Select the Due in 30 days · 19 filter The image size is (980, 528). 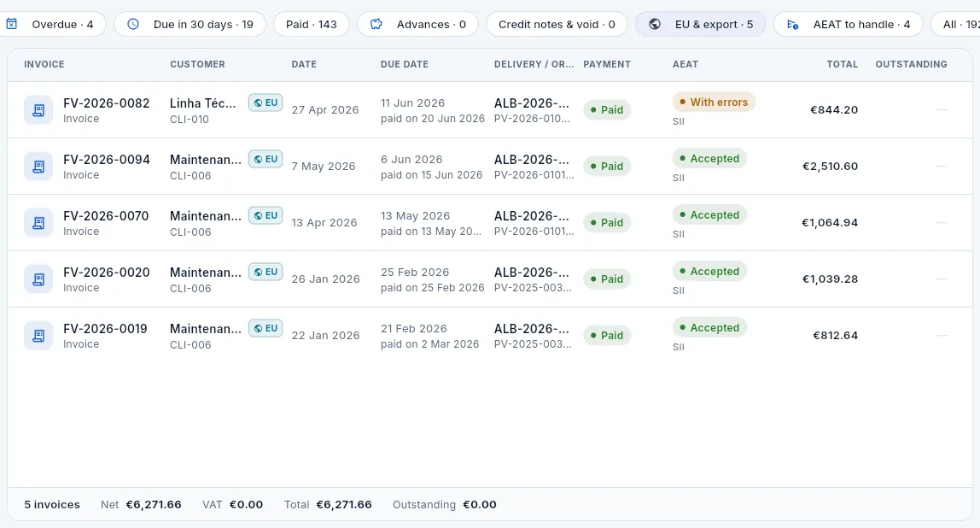point(190,25)
